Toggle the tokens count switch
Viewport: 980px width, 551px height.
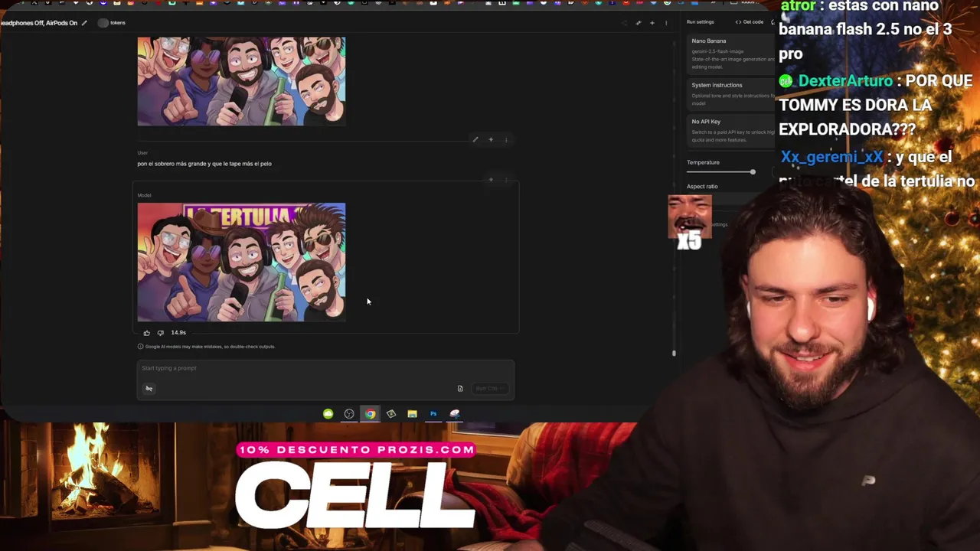(103, 23)
